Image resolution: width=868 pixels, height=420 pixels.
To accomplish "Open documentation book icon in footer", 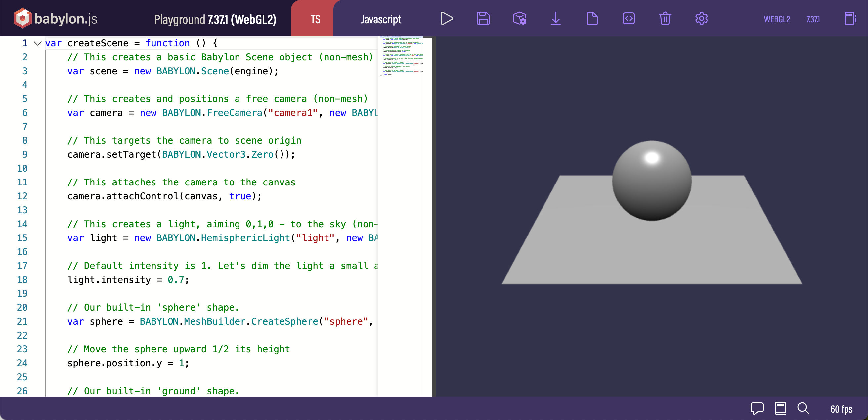I will point(780,408).
